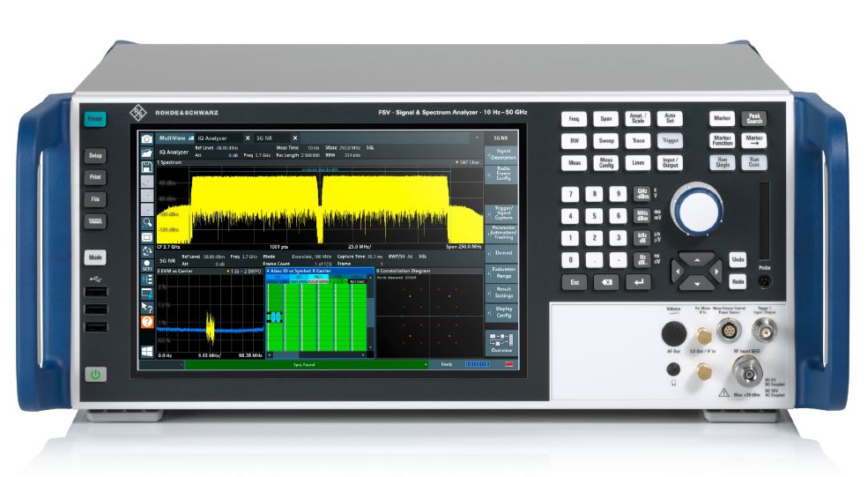Click the Mode hardware key
Screen dimensions: 868x477
pos(95,257)
